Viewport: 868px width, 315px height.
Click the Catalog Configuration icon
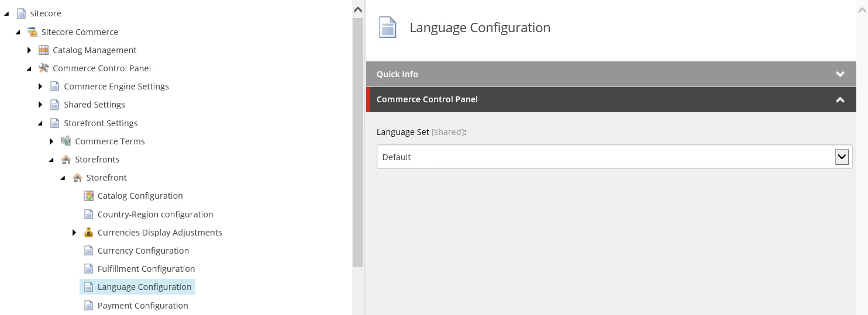coord(88,196)
